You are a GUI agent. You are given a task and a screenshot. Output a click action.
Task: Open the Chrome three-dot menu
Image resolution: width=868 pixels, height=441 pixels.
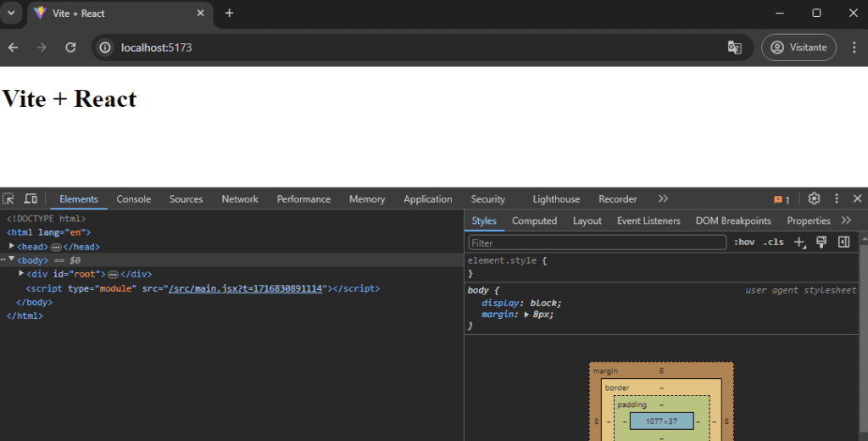tap(854, 47)
